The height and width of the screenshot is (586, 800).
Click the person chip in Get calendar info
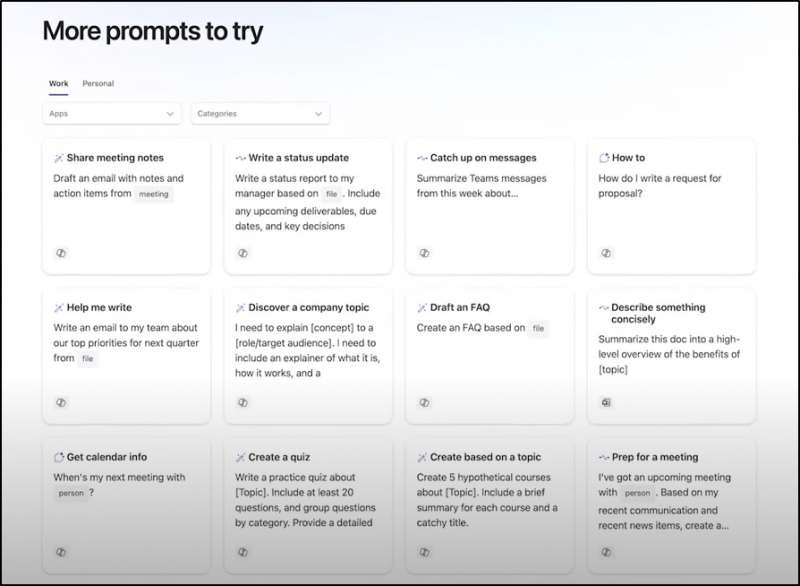(x=71, y=493)
